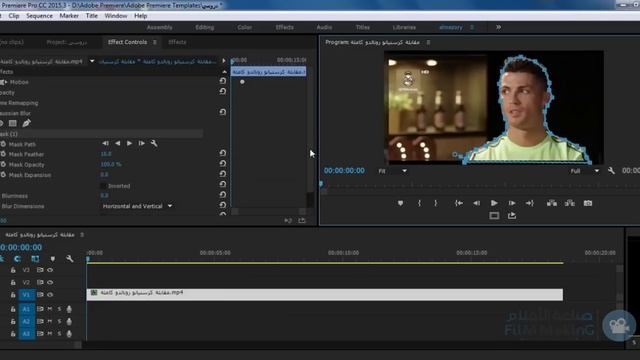Toggle snap in the timeline panel
Image resolution: width=640 pixels, height=360 pixels.
tap(17, 259)
